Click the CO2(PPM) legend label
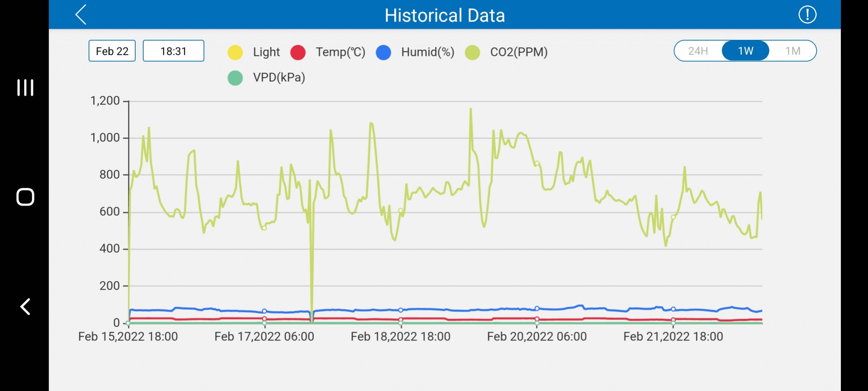This screenshot has height=391, width=868. coord(519,52)
